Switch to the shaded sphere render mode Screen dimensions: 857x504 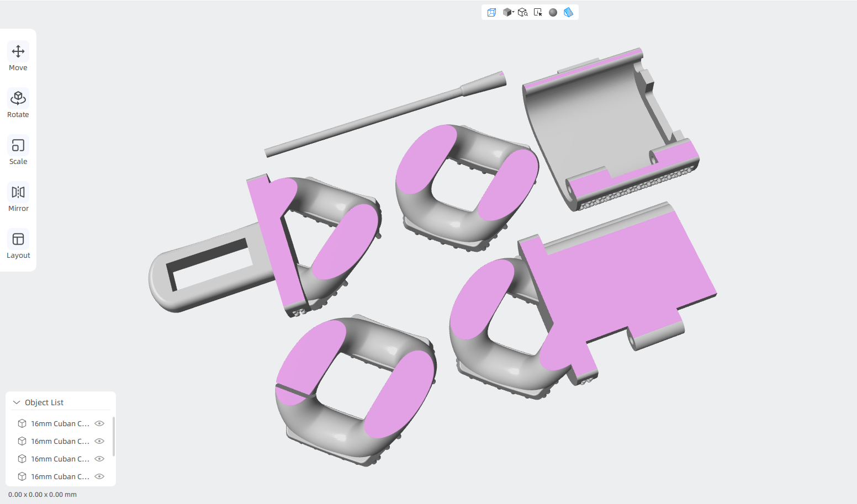tap(553, 12)
